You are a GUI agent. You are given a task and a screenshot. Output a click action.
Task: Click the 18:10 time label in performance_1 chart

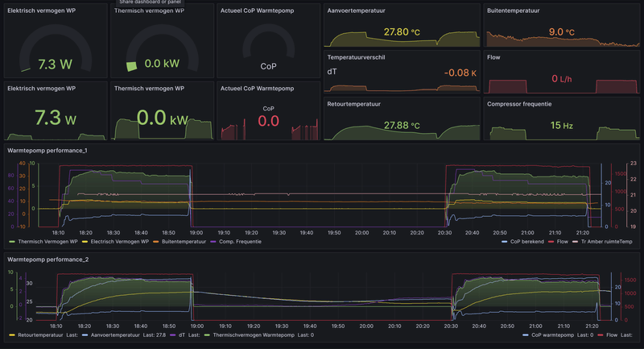[x=58, y=233]
